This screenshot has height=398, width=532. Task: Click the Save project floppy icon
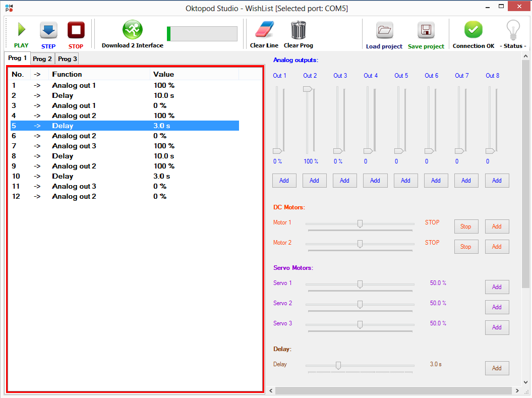click(x=426, y=31)
